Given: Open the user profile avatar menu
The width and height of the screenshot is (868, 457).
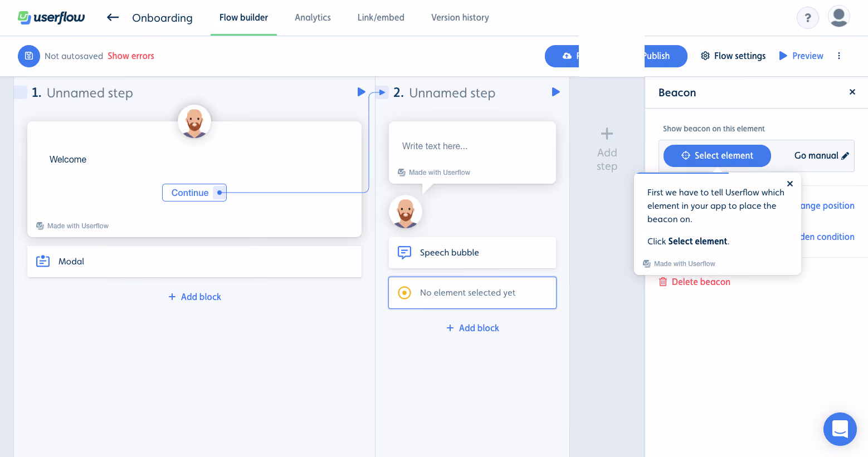Looking at the screenshot, I should click(x=838, y=17).
